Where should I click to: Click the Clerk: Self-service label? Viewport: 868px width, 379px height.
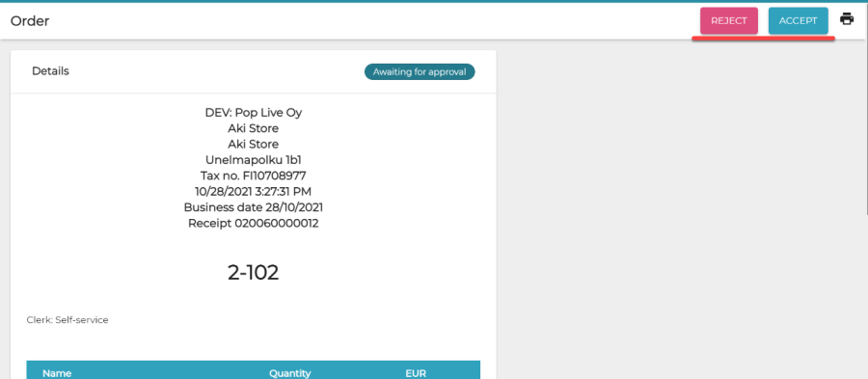coord(68,320)
